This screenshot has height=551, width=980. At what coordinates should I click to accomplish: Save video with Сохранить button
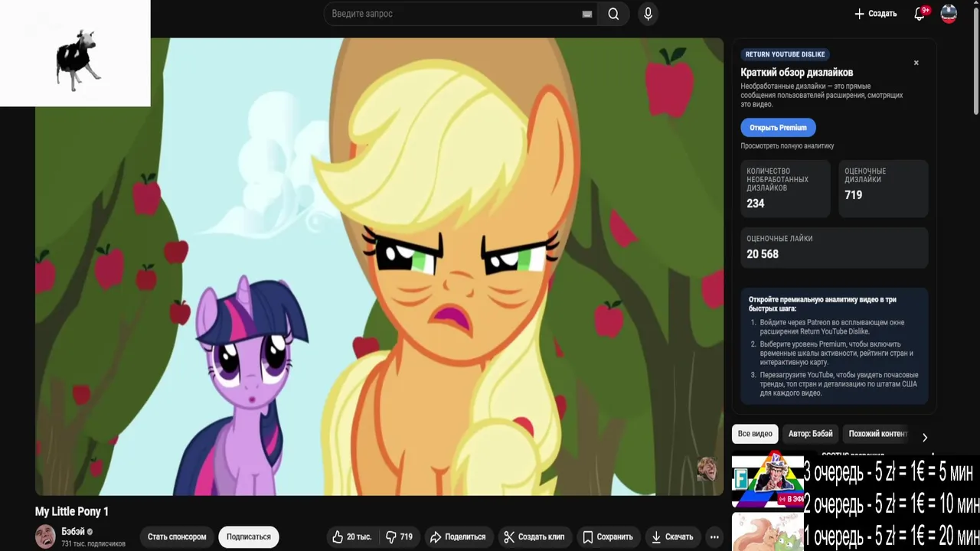click(x=608, y=537)
